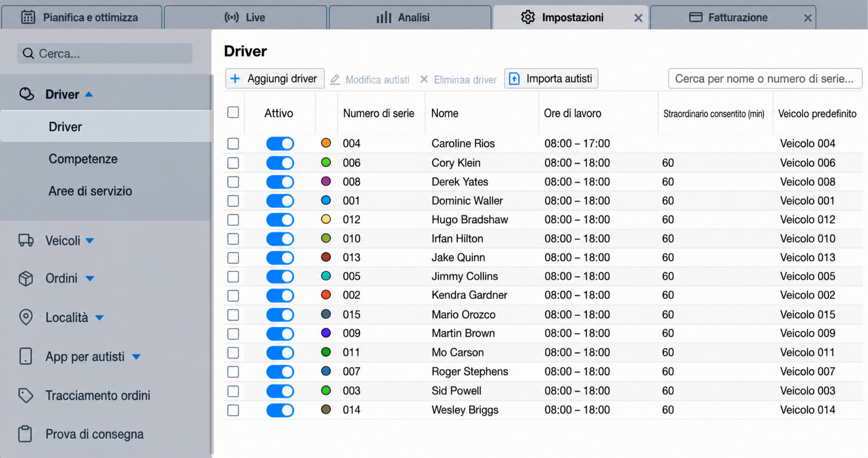Toggle the Attivo switch for Martin Brown
Viewport: 868px width, 458px height.
click(280, 334)
